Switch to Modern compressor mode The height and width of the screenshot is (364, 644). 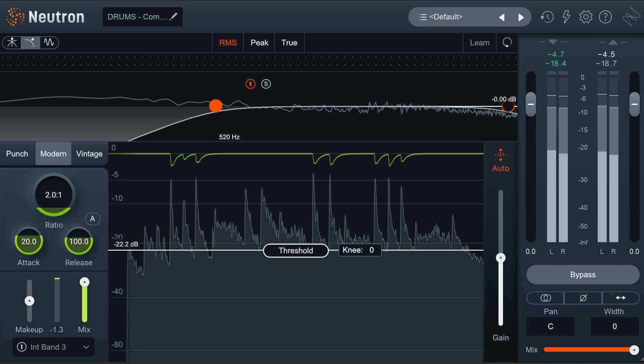point(53,154)
